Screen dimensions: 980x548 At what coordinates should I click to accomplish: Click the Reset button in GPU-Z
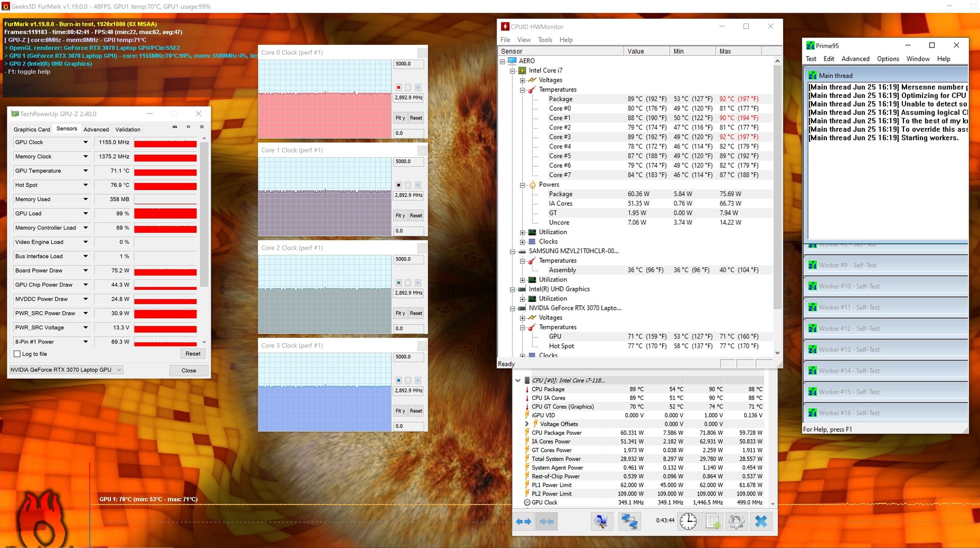point(193,354)
